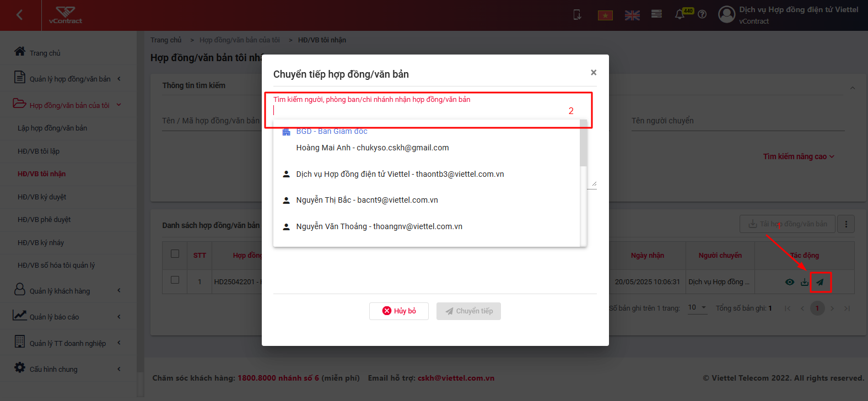Sort by Ngày nhận column header
The height and width of the screenshot is (401, 868).
(x=648, y=256)
